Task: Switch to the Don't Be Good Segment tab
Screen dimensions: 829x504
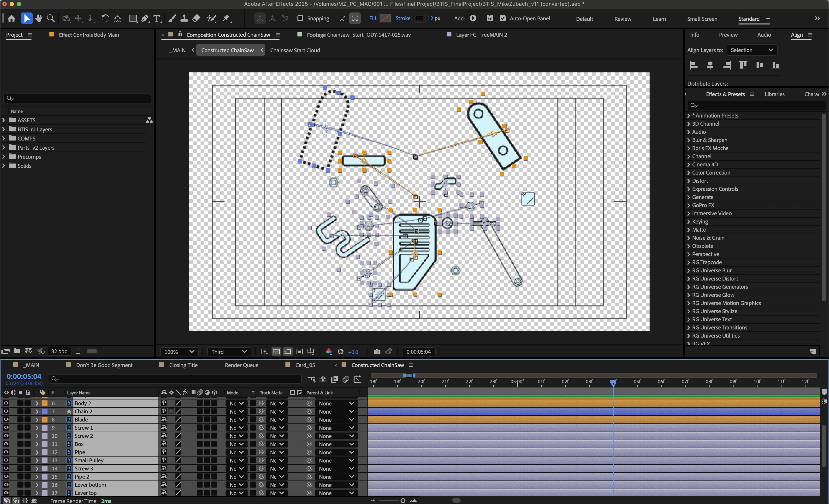Action: (104, 365)
